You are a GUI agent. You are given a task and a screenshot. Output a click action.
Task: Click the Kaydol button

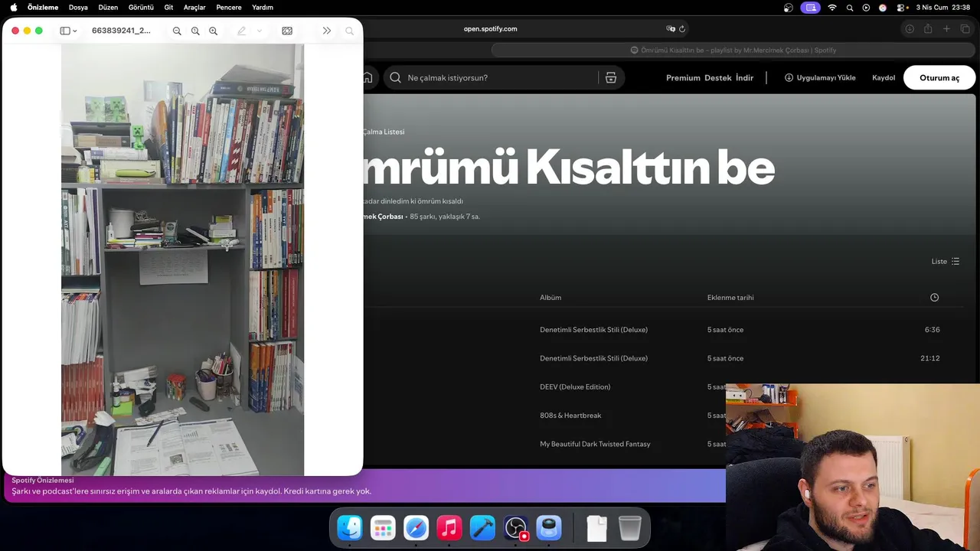click(884, 78)
